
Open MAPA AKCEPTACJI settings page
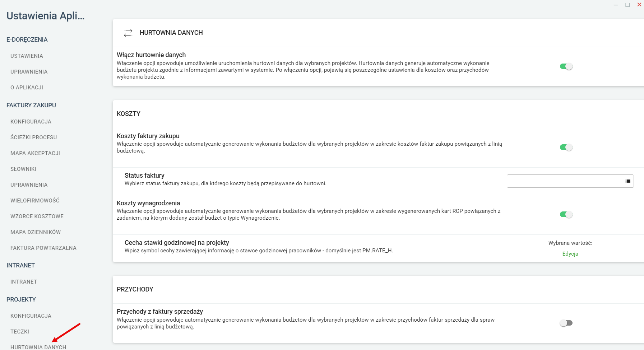pos(35,153)
